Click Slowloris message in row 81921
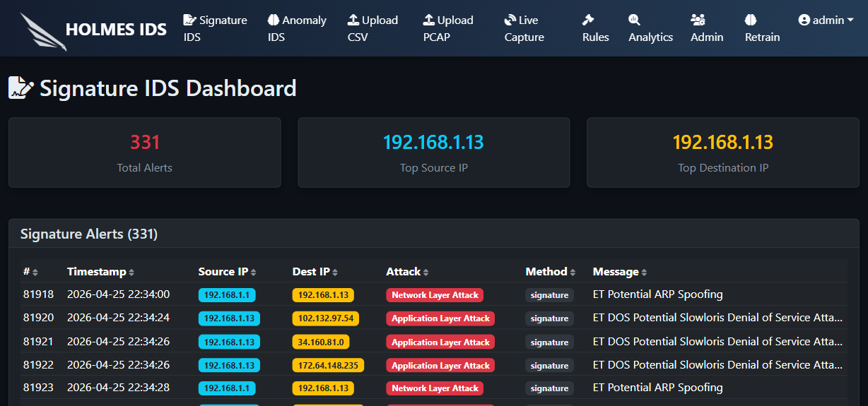The image size is (868, 406). click(718, 342)
